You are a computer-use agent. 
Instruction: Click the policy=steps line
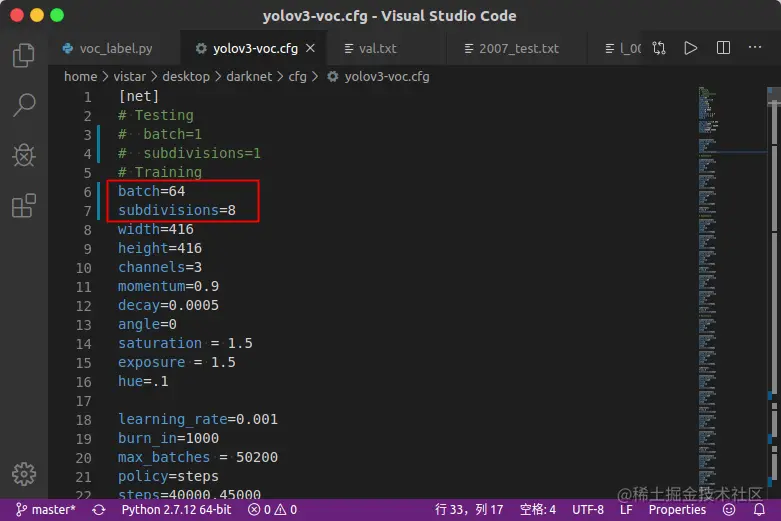(168, 476)
